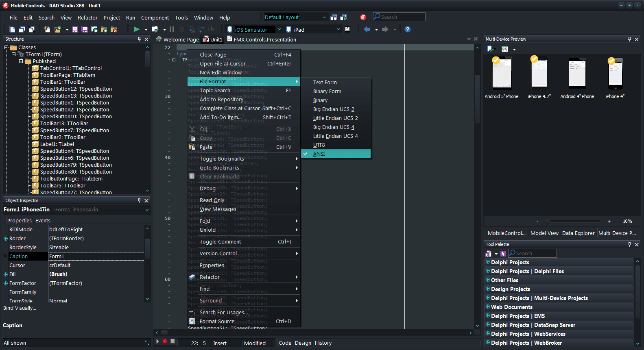
Task: Toggle Read Only in context menu
Action: (244, 200)
